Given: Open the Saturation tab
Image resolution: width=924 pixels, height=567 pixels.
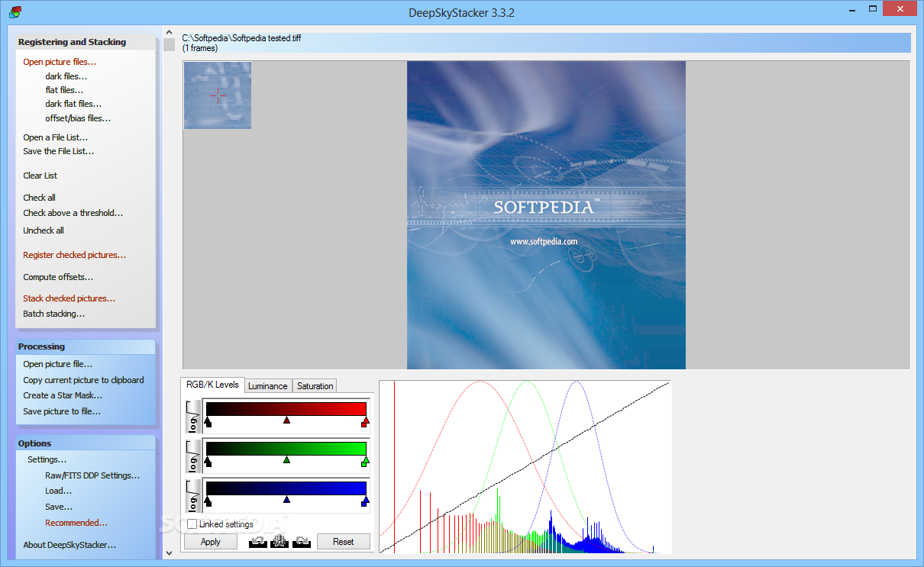Looking at the screenshot, I should click(315, 386).
